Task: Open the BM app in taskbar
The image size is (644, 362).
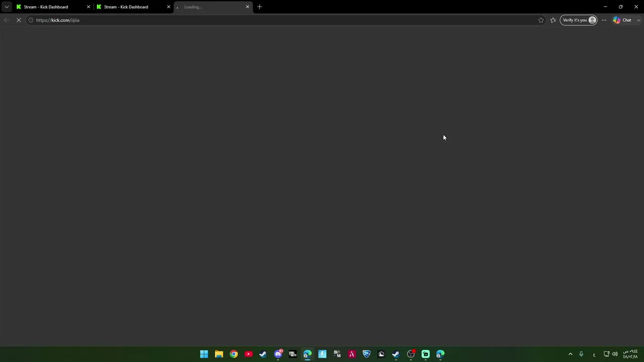Action: 337,354
